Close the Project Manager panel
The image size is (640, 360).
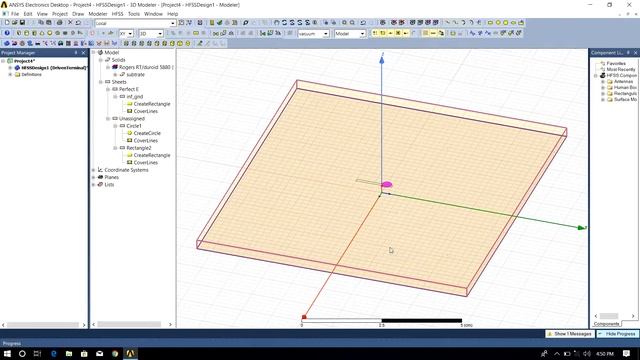click(83, 53)
